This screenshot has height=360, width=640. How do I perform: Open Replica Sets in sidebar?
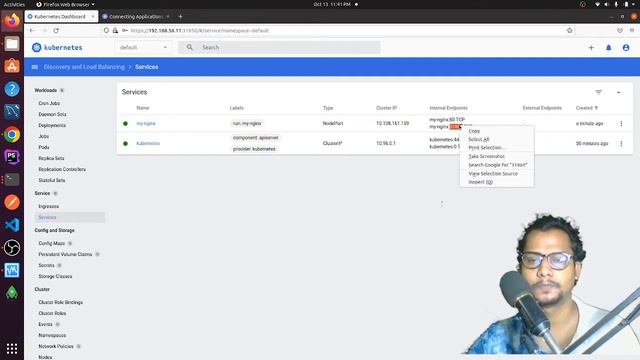click(x=51, y=158)
